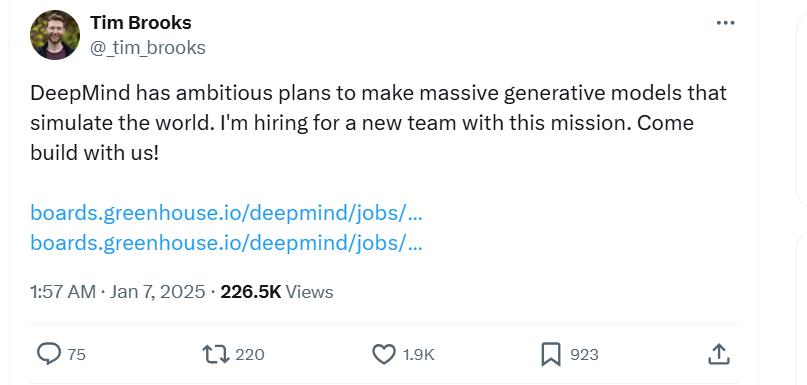807x385 pixels.
Task: Click the repost arrows icon
Action: click(x=216, y=354)
